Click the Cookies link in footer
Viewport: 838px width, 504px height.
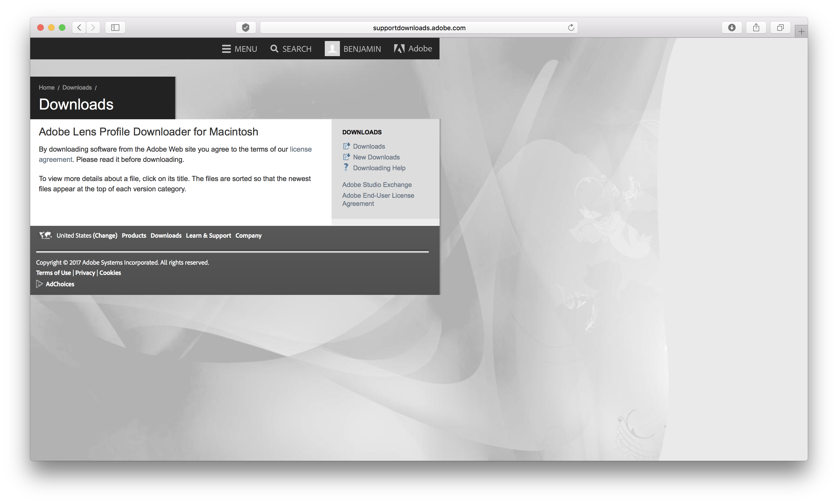[x=110, y=272]
